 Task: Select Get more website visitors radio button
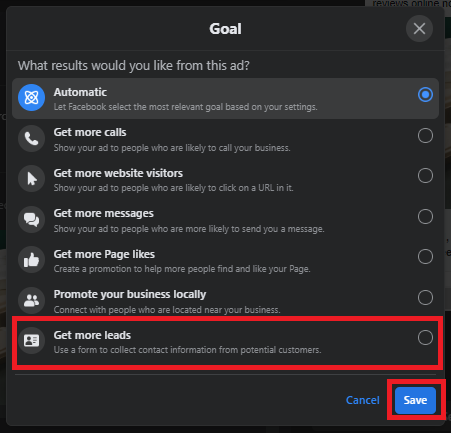tap(425, 176)
